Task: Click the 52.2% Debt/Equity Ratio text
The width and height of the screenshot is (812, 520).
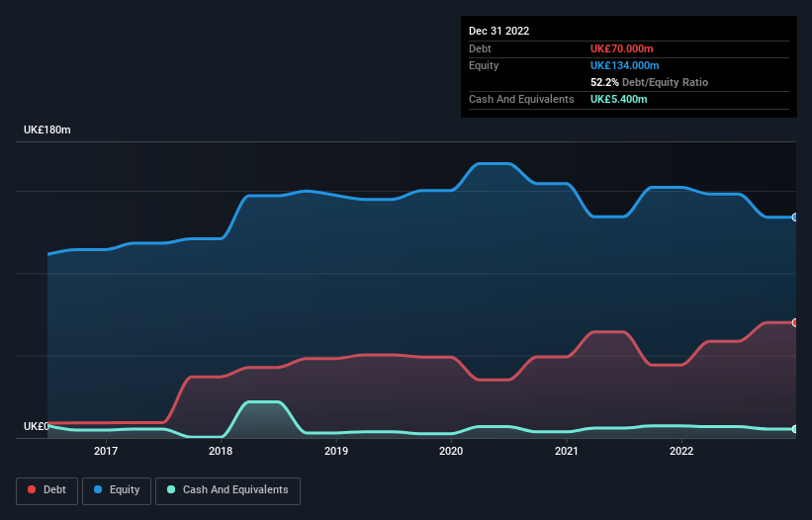Action: (x=650, y=82)
